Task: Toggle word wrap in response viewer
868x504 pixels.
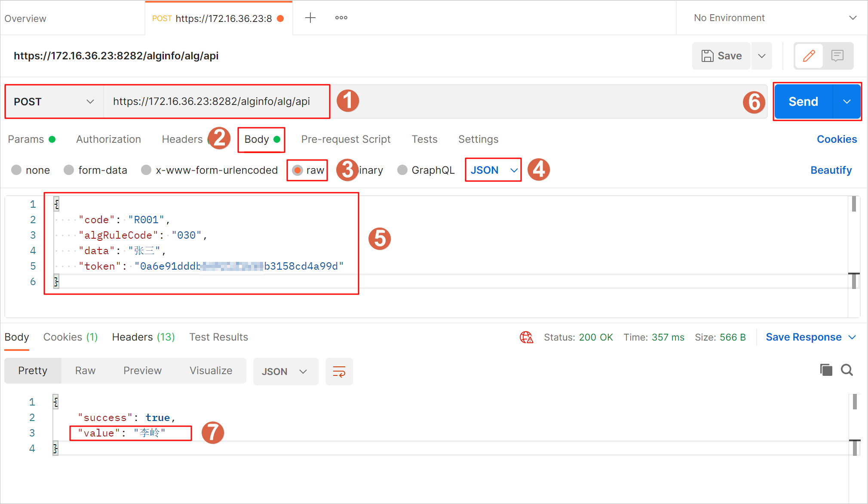Action: [x=339, y=372]
